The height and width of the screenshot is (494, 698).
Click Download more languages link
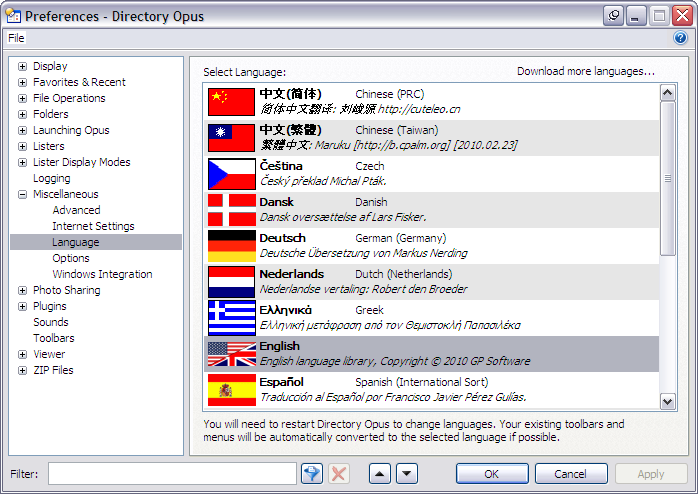point(586,71)
